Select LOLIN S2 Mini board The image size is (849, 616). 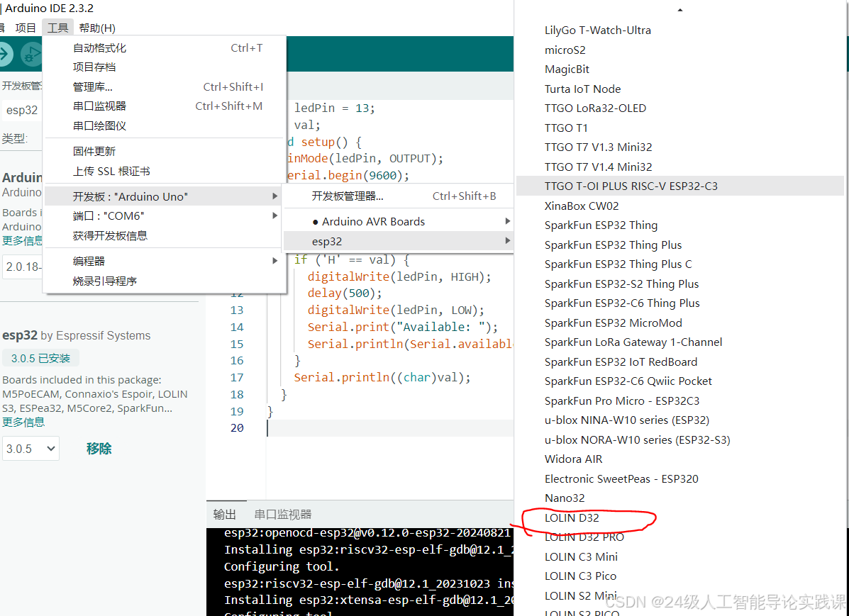tap(679, 595)
